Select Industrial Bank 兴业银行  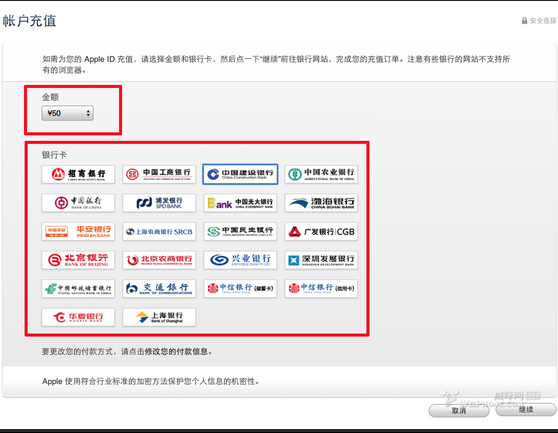click(240, 260)
